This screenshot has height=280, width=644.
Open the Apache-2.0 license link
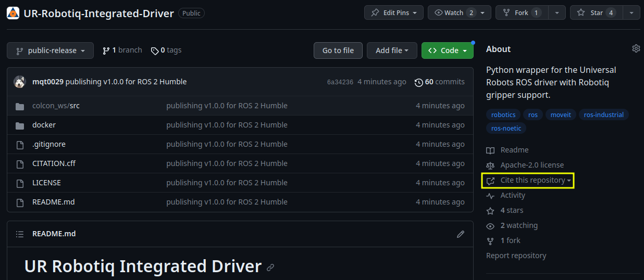point(532,165)
